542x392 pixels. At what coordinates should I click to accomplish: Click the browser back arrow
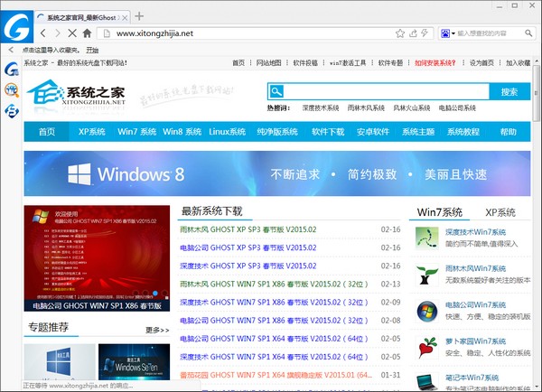(44, 33)
